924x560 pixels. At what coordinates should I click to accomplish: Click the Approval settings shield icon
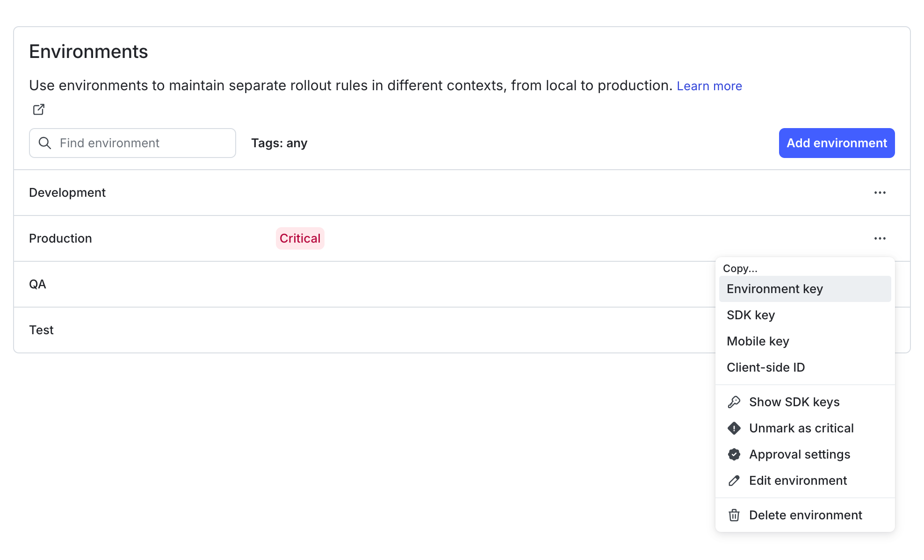tap(734, 454)
